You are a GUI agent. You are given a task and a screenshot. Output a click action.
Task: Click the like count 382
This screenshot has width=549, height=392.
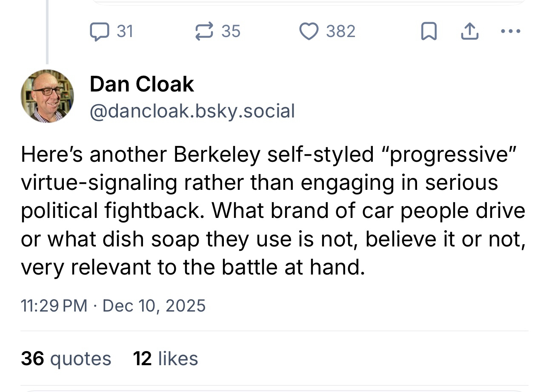[340, 31]
